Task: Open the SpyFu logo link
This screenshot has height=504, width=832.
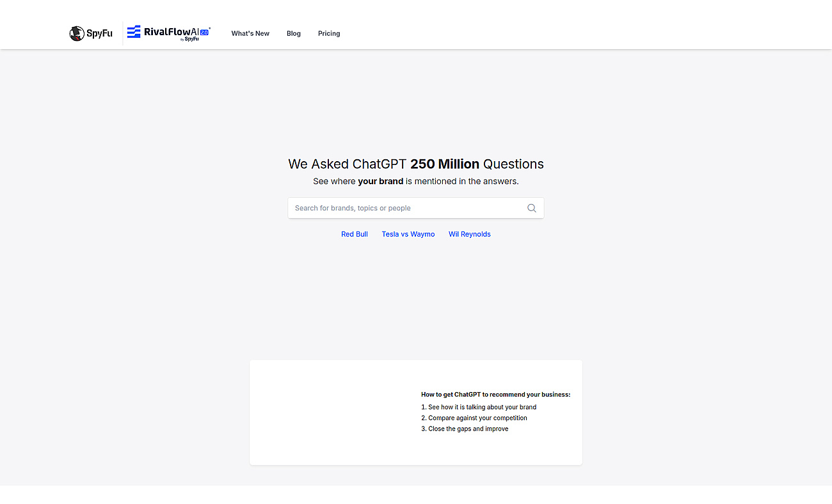Action: [91, 33]
